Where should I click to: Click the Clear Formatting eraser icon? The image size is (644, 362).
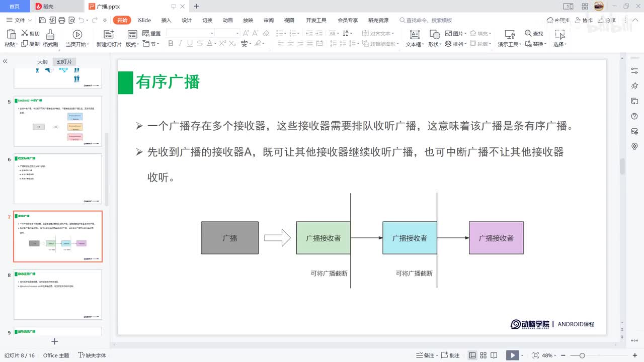tap(266, 33)
